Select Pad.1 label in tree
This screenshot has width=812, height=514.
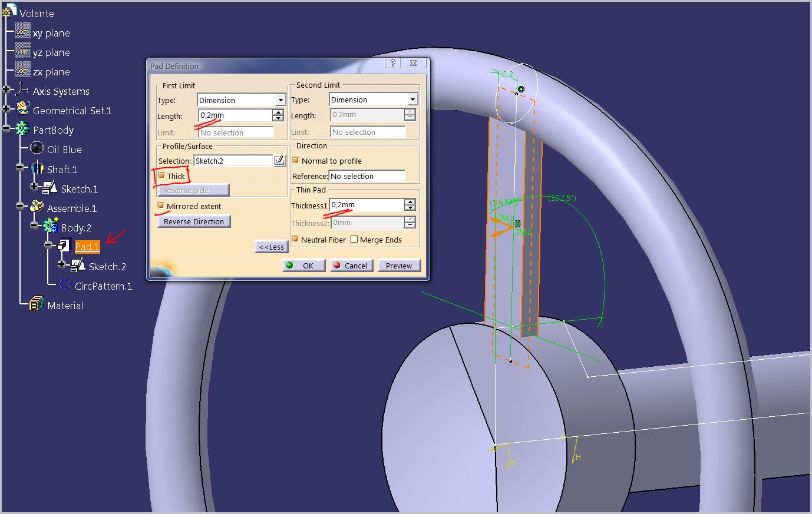[87, 247]
